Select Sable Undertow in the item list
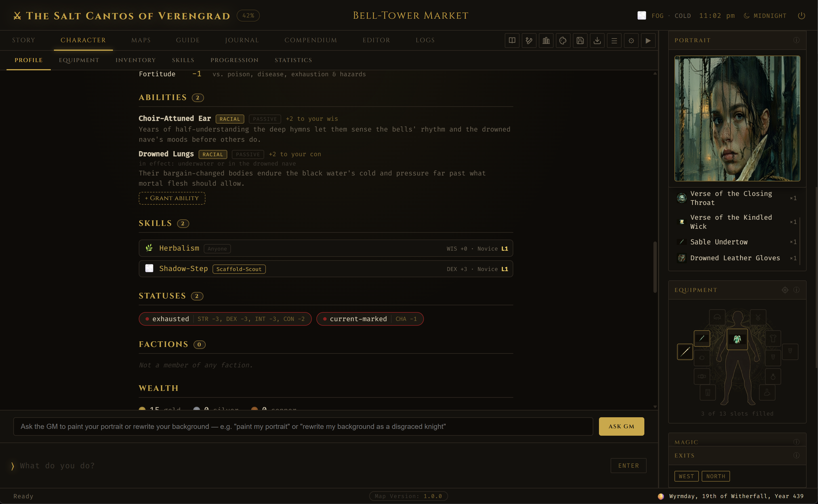 coord(737,242)
